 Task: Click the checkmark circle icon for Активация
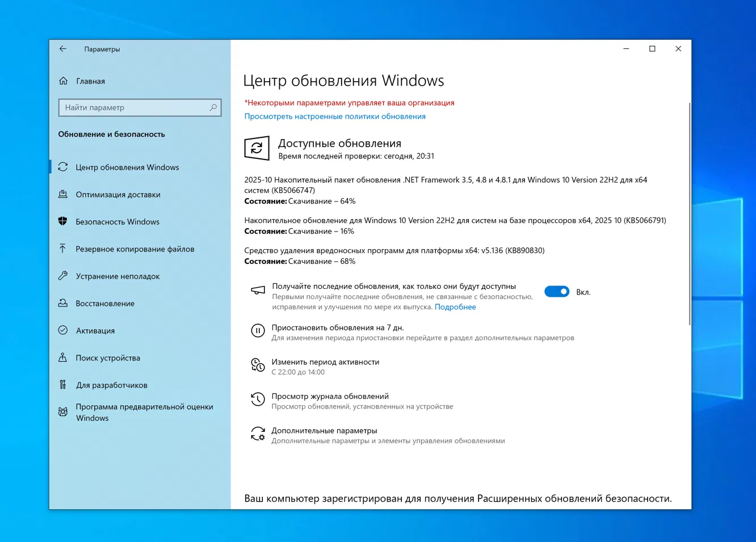pos(63,330)
